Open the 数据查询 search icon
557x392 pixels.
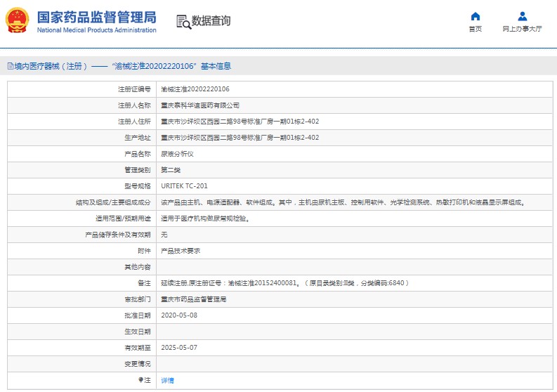point(183,22)
